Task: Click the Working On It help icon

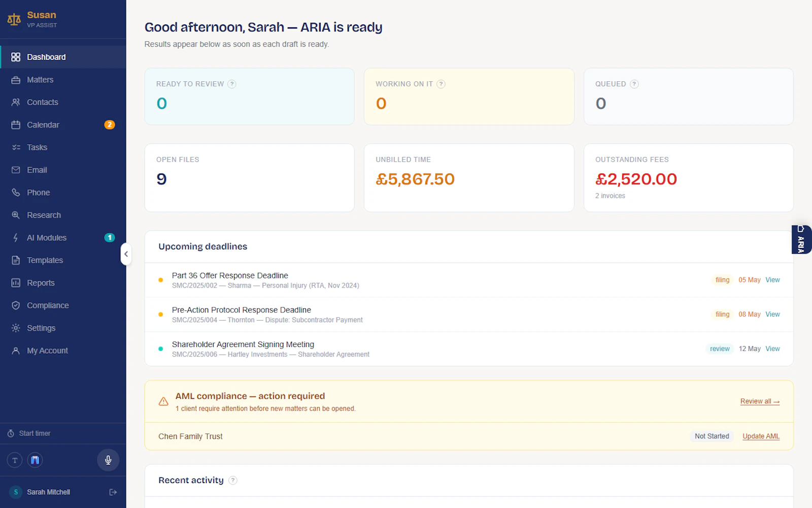Action: [x=441, y=84]
